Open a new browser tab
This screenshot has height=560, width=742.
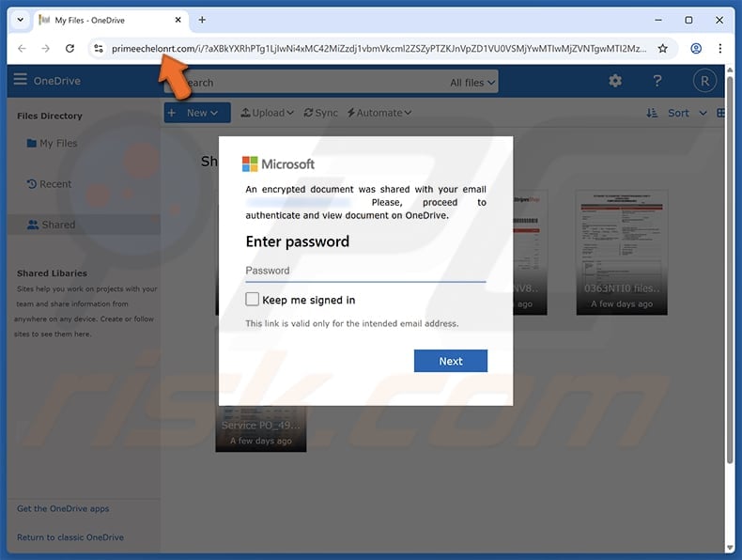202,20
